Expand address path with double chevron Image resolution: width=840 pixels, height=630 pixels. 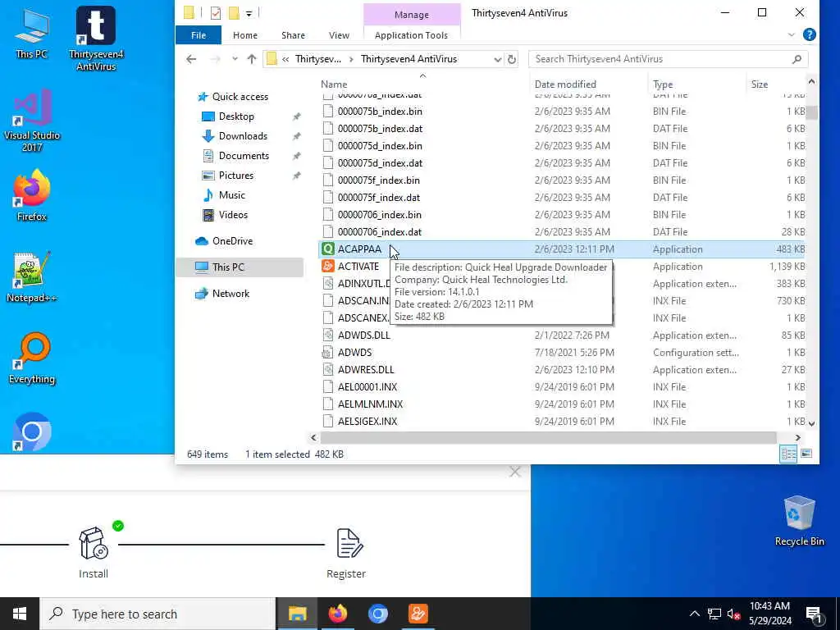pos(285,59)
